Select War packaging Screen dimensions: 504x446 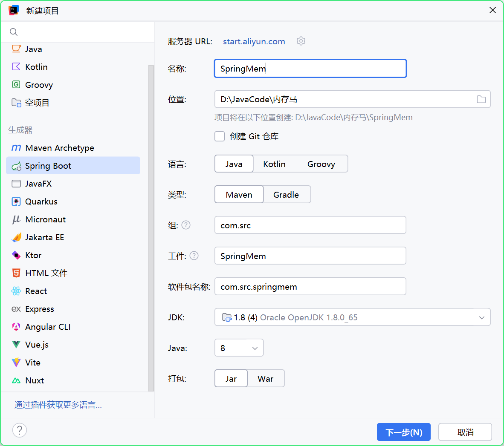click(x=266, y=378)
